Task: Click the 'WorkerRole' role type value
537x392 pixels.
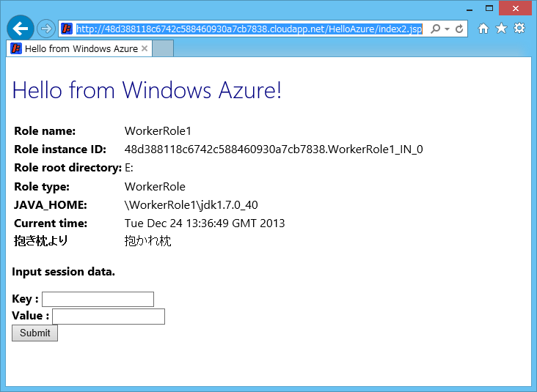Action: point(155,187)
